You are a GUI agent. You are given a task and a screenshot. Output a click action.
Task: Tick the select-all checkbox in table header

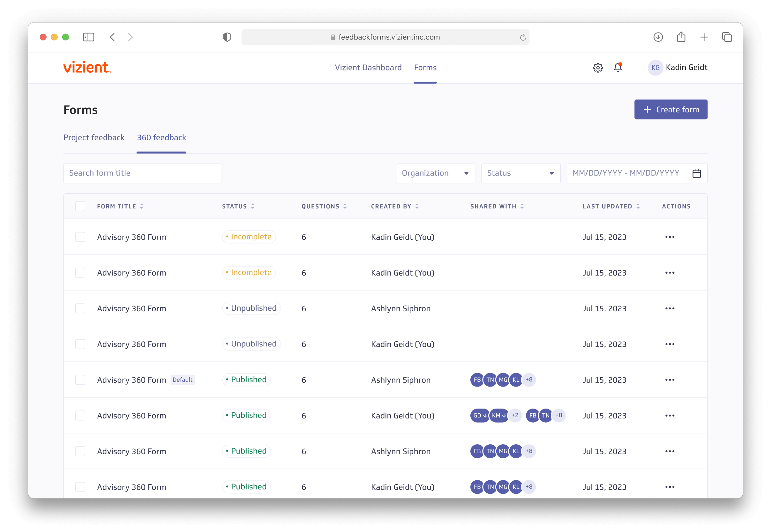(80, 206)
